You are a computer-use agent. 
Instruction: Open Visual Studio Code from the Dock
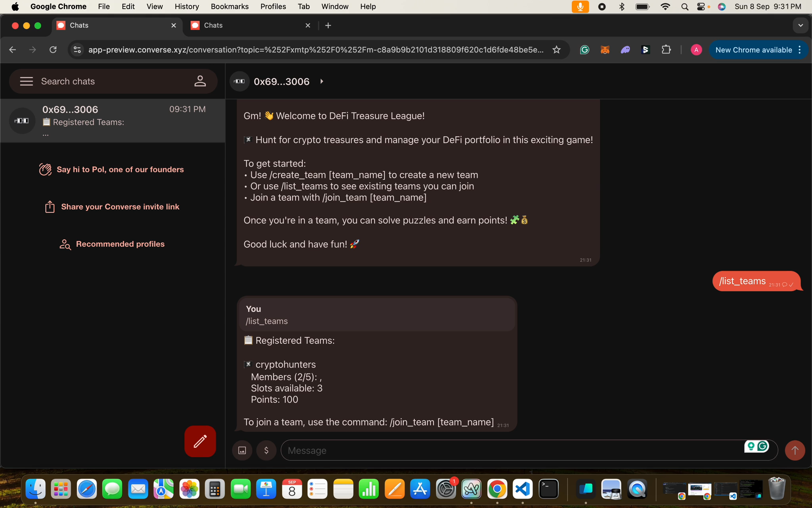coord(523,489)
